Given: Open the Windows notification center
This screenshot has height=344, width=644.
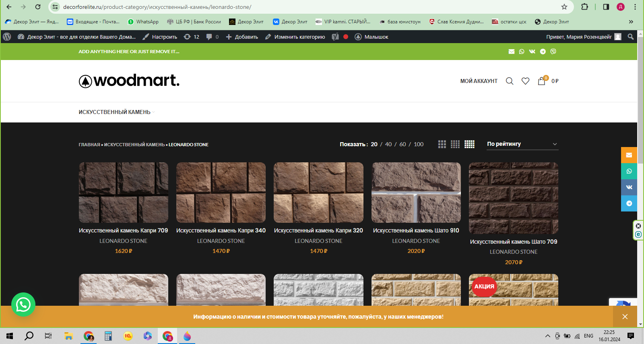Looking at the screenshot, I should tap(631, 336).
